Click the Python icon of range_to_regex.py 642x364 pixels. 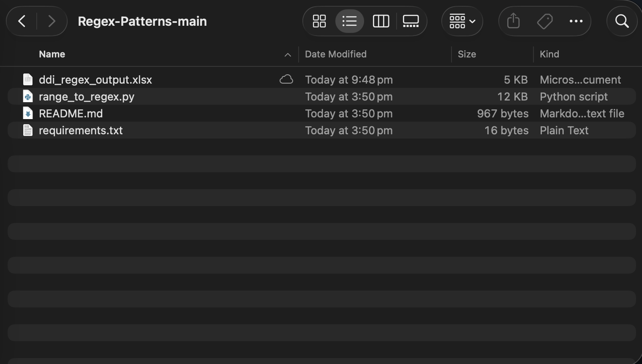coord(28,96)
